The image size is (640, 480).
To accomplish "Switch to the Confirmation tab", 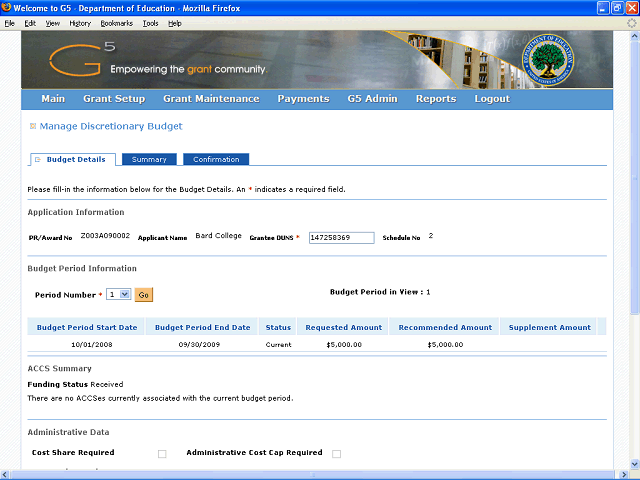I will [216, 160].
